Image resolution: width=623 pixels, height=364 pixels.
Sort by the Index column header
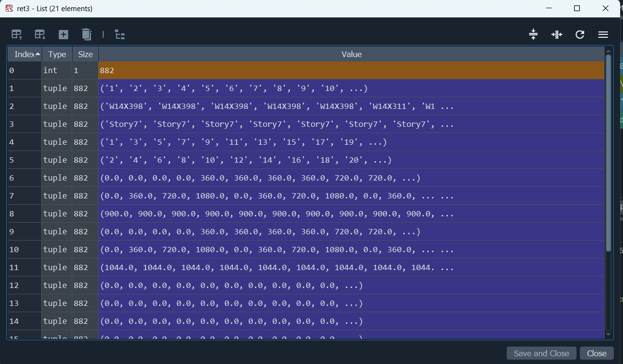point(24,54)
